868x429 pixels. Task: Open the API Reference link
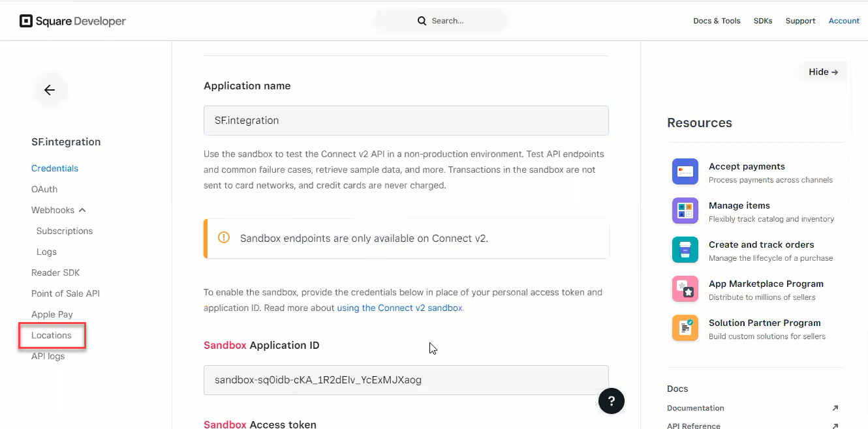point(694,426)
